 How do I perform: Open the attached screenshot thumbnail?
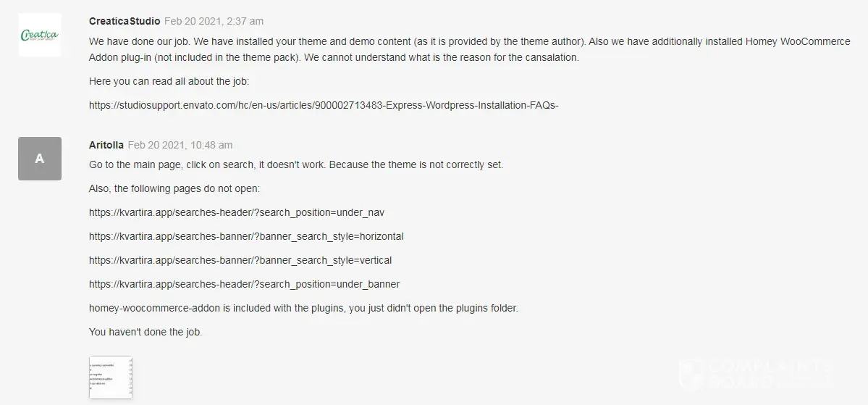[x=110, y=377]
